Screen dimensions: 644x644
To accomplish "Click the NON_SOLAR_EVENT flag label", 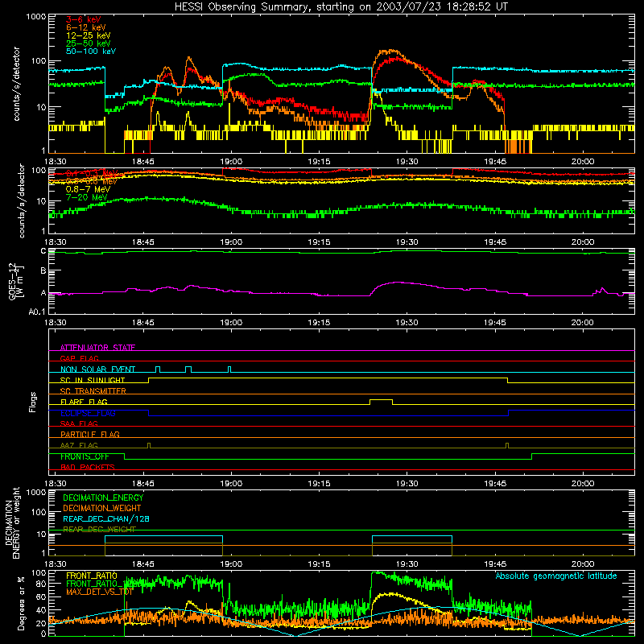I will (97, 369).
